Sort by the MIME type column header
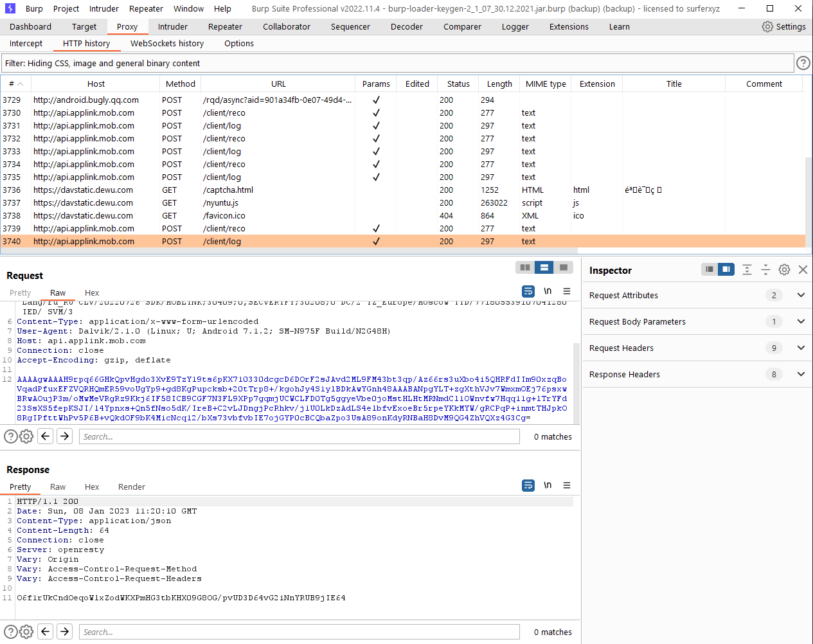Image resolution: width=813 pixels, height=644 pixels. point(546,84)
